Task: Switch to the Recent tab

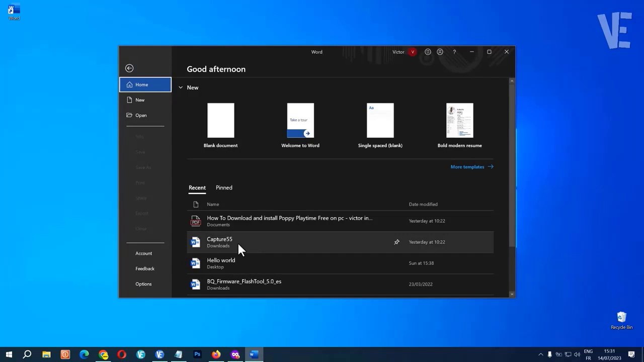Action: pos(197,188)
